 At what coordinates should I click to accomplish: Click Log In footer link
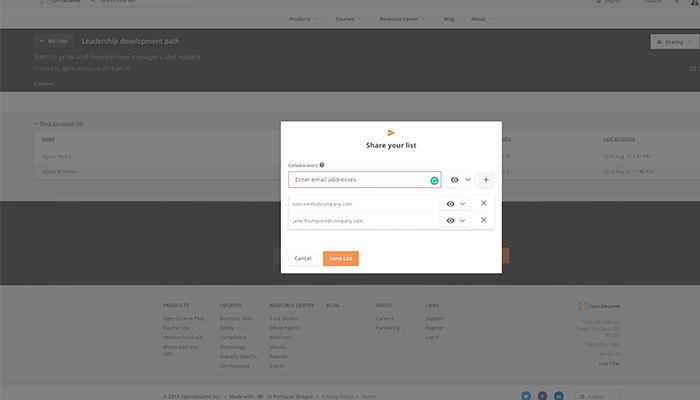[x=432, y=338]
